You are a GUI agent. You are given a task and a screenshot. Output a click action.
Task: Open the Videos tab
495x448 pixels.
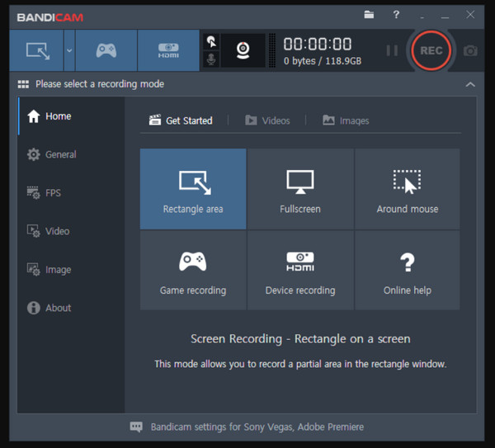coord(267,120)
